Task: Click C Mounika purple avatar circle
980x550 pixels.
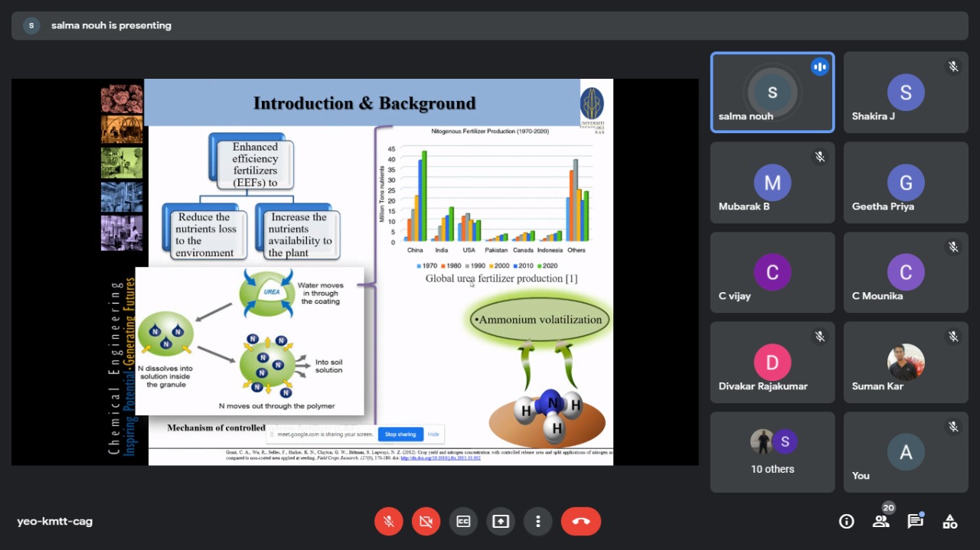Action: 906,272
